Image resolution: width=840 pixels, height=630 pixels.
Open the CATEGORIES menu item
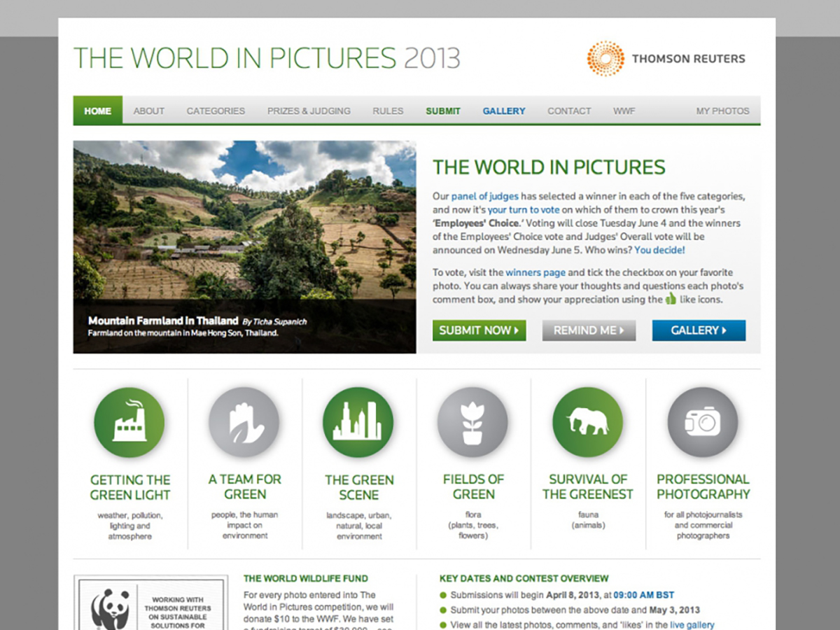[216, 111]
